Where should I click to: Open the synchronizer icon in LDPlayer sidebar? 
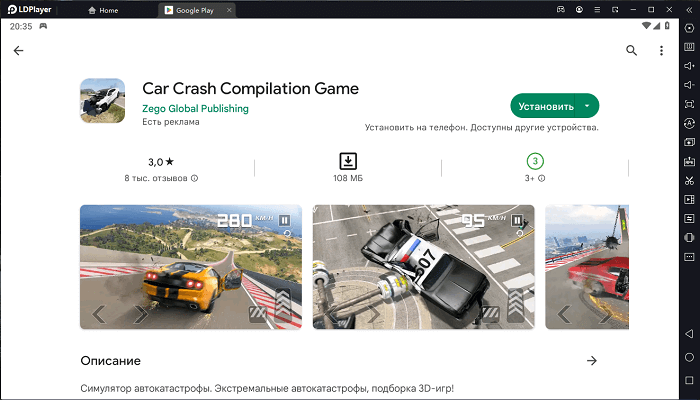[x=689, y=219]
